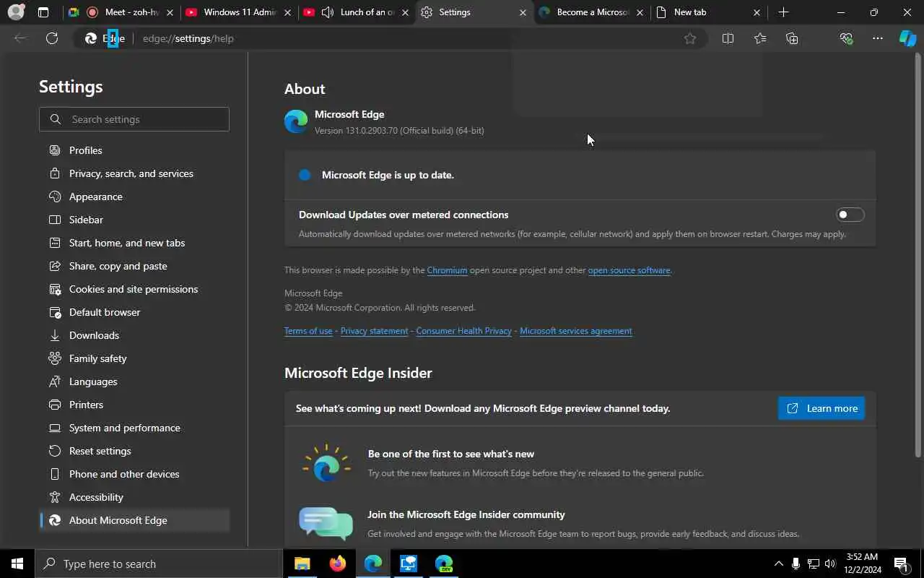Screen dimensions: 924x578
Task: Open the open source software link
Action: [x=629, y=270]
